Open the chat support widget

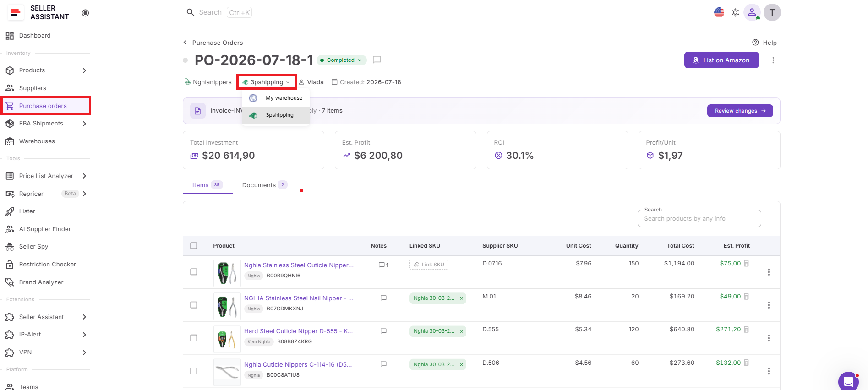point(848,381)
